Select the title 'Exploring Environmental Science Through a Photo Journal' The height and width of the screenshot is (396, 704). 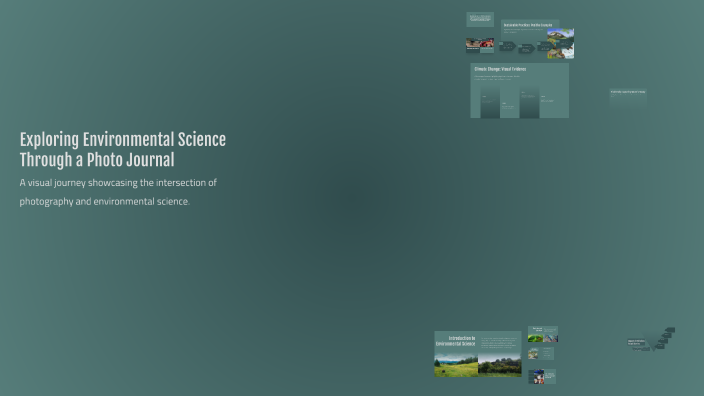(123, 150)
